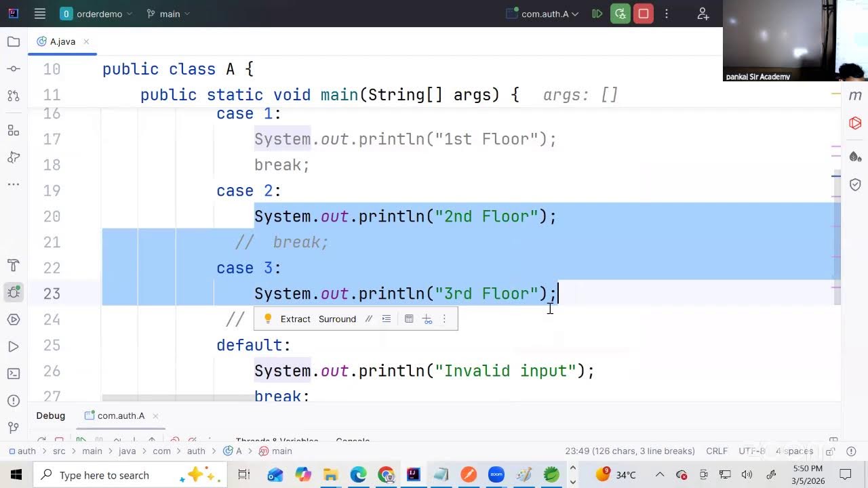The image size is (868, 488).
Task: Open the Maven tool window
Action: [x=855, y=96]
